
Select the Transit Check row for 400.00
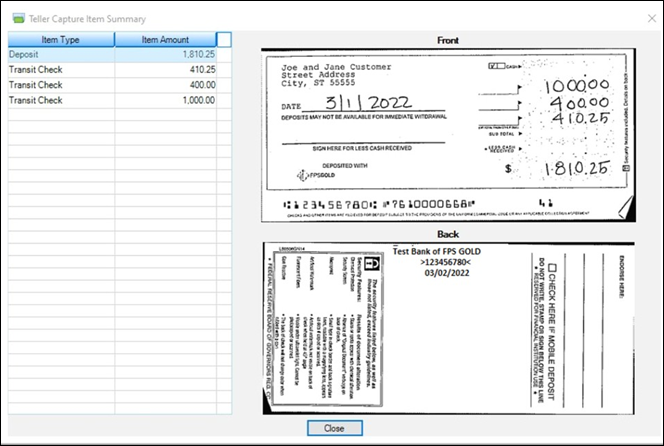120,85
